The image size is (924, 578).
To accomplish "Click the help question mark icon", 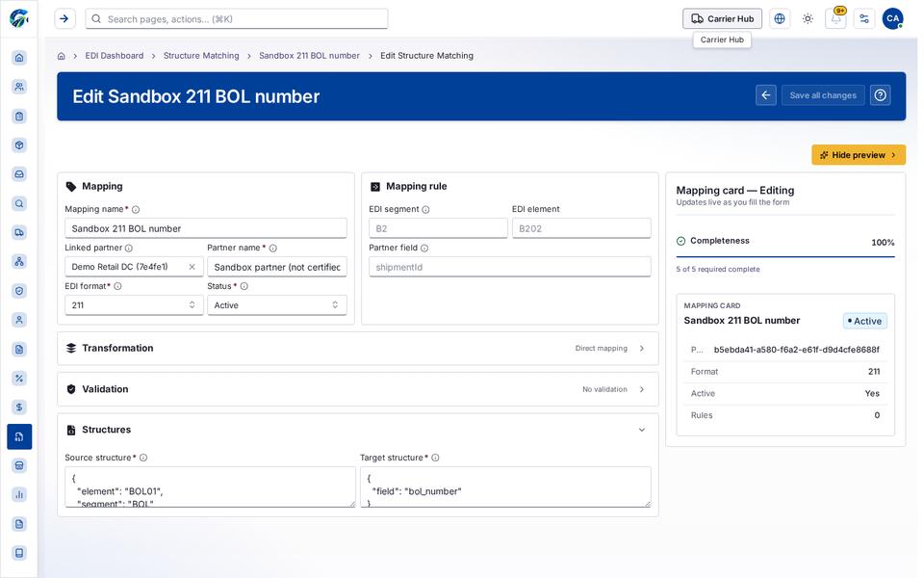I will 881,95.
